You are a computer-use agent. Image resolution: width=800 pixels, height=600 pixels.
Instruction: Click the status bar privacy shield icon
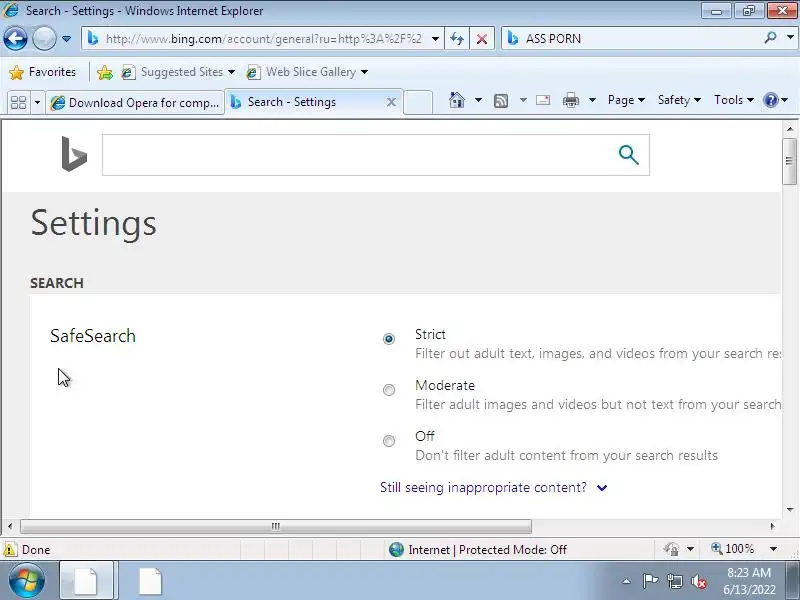pos(671,549)
